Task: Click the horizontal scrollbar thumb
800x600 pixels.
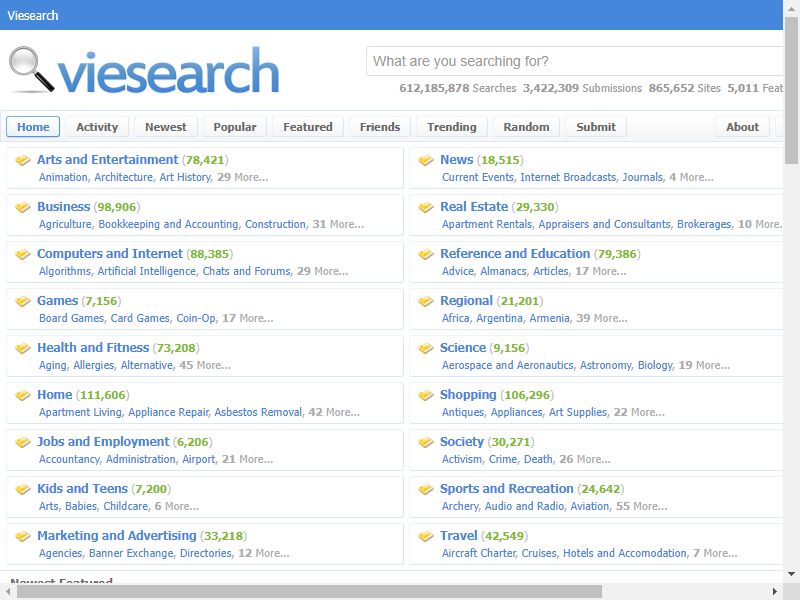Action: tap(309, 591)
